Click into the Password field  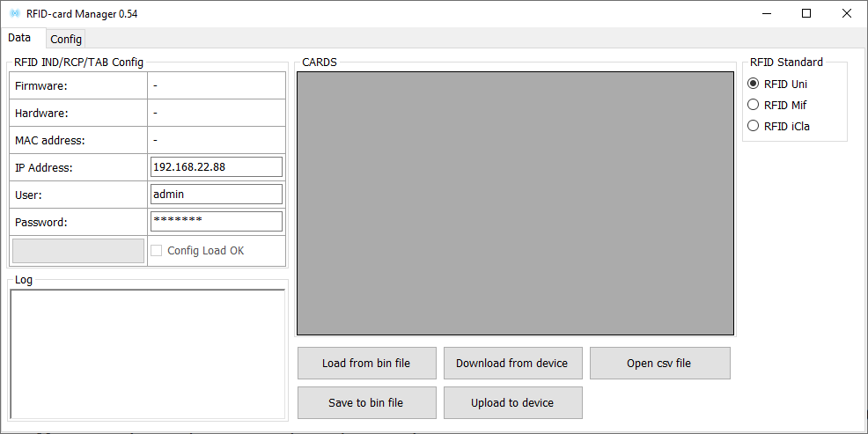[216, 222]
